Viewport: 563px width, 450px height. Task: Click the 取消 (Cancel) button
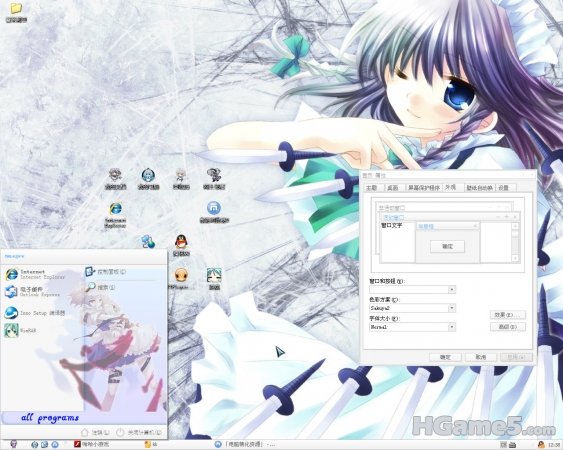click(481, 357)
